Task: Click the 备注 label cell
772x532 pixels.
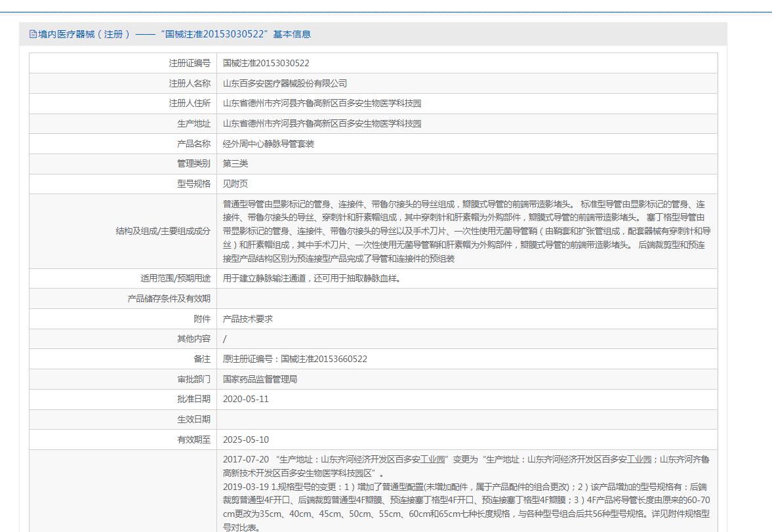Action: tap(123, 359)
